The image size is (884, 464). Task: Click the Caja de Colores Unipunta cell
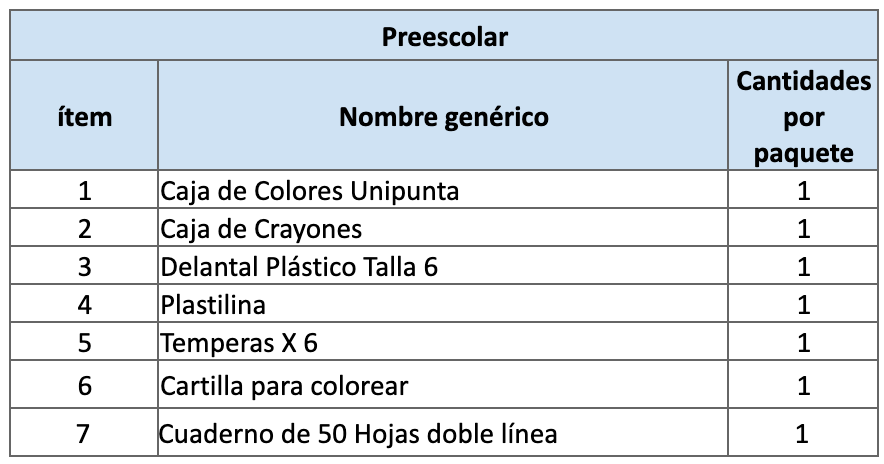pos(310,191)
